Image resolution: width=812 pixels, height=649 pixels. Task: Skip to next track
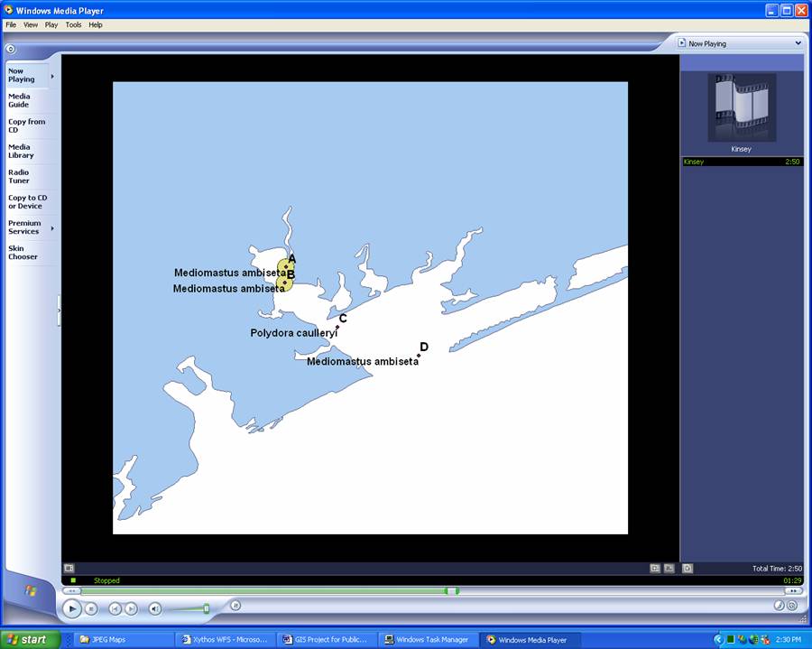click(131, 609)
